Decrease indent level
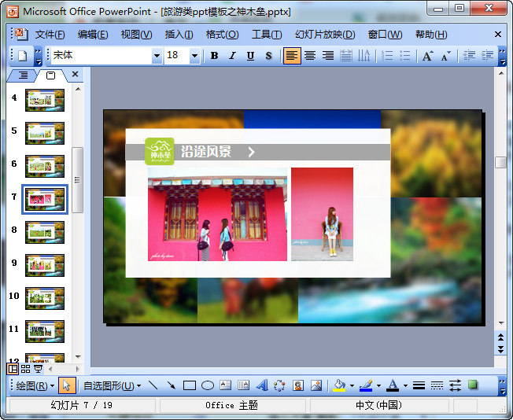Screen dimensions: 513x420 tap(470, 56)
